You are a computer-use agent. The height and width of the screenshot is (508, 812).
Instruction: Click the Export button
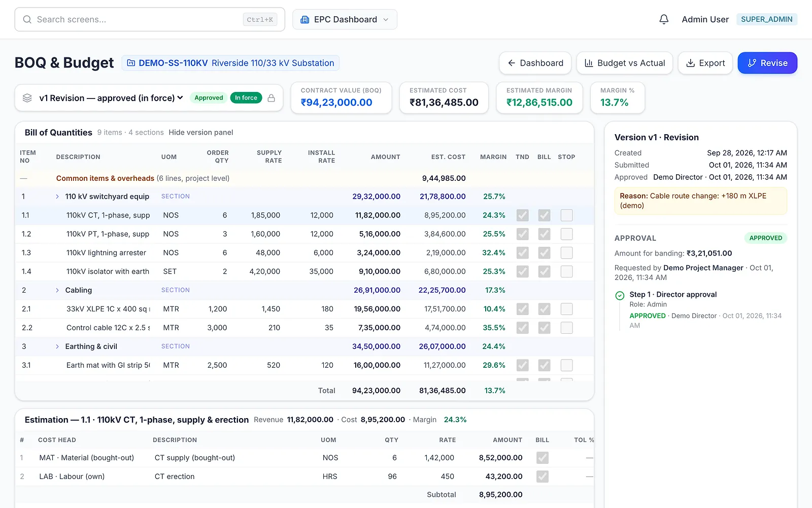point(705,63)
